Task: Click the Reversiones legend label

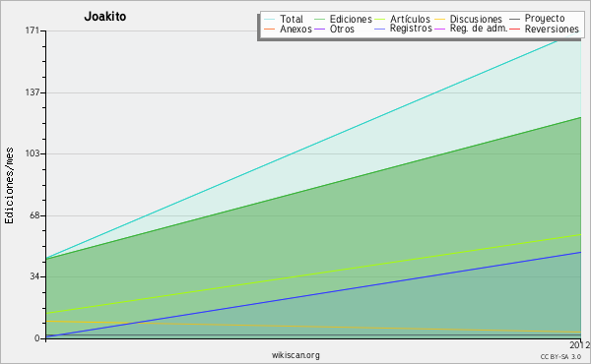Action: click(x=552, y=29)
